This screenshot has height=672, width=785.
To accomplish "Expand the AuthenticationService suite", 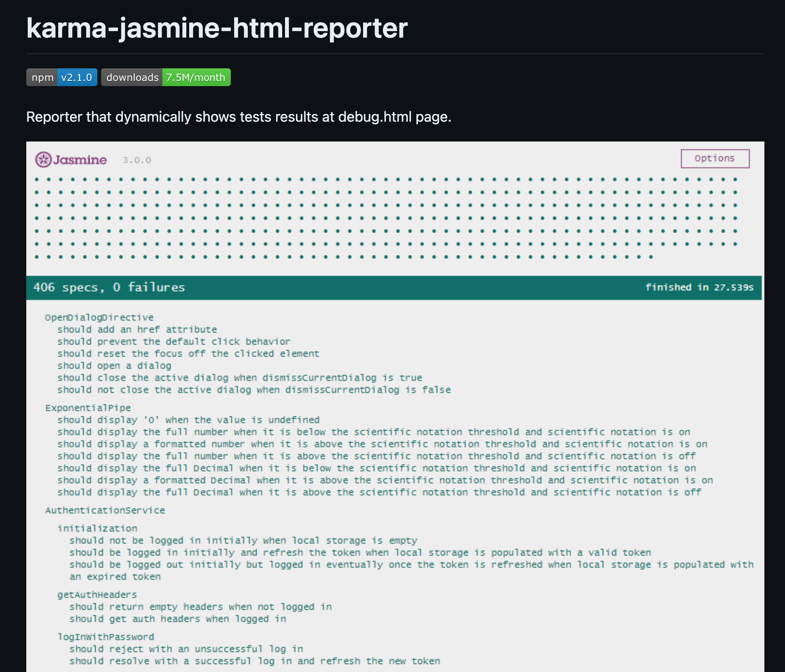I will (105, 510).
